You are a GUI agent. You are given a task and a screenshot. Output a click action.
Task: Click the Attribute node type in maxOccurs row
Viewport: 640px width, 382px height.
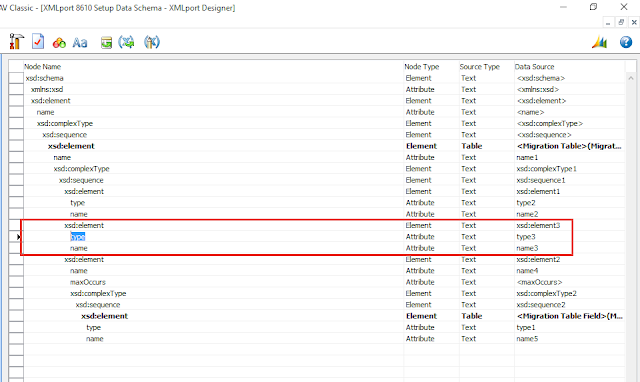click(x=420, y=282)
